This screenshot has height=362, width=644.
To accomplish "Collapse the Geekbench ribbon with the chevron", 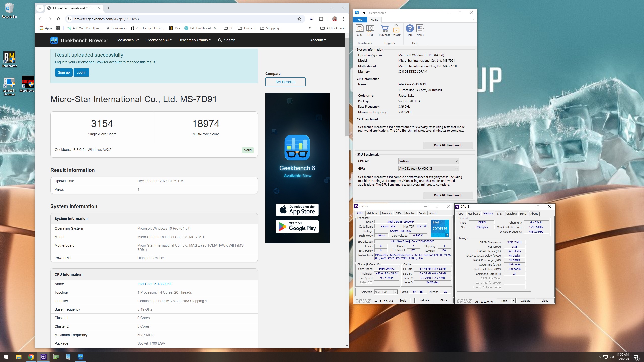I will (474, 19).
